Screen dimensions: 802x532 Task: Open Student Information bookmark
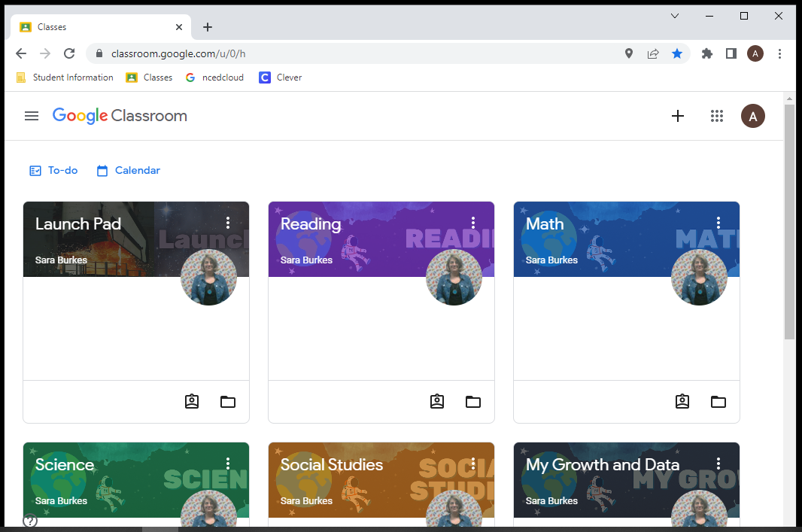pyautogui.click(x=65, y=78)
